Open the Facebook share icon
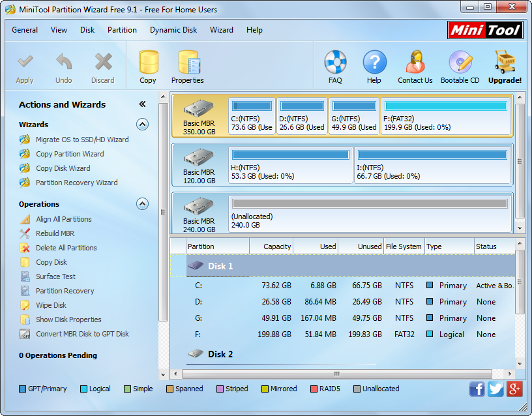This screenshot has width=532, height=416. 477,389
